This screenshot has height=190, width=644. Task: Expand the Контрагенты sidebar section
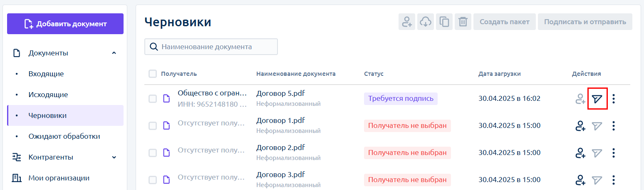click(114, 157)
